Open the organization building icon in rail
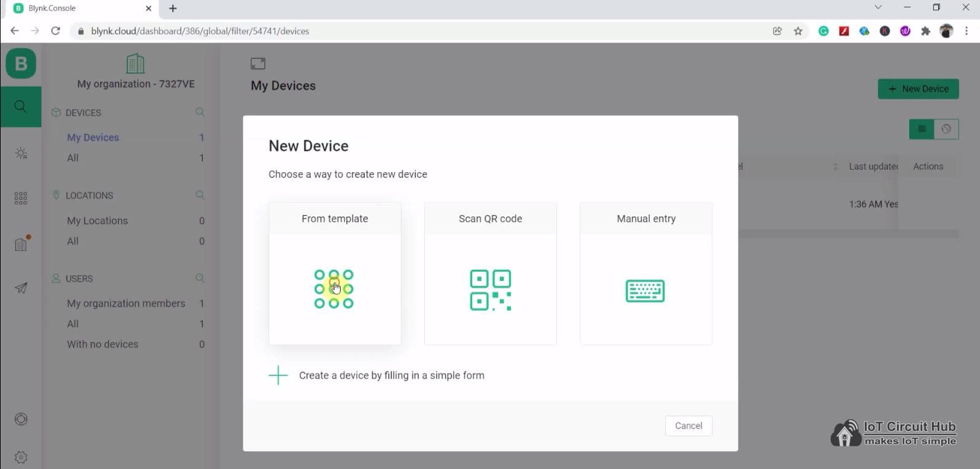This screenshot has width=980, height=469. (x=21, y=244)
